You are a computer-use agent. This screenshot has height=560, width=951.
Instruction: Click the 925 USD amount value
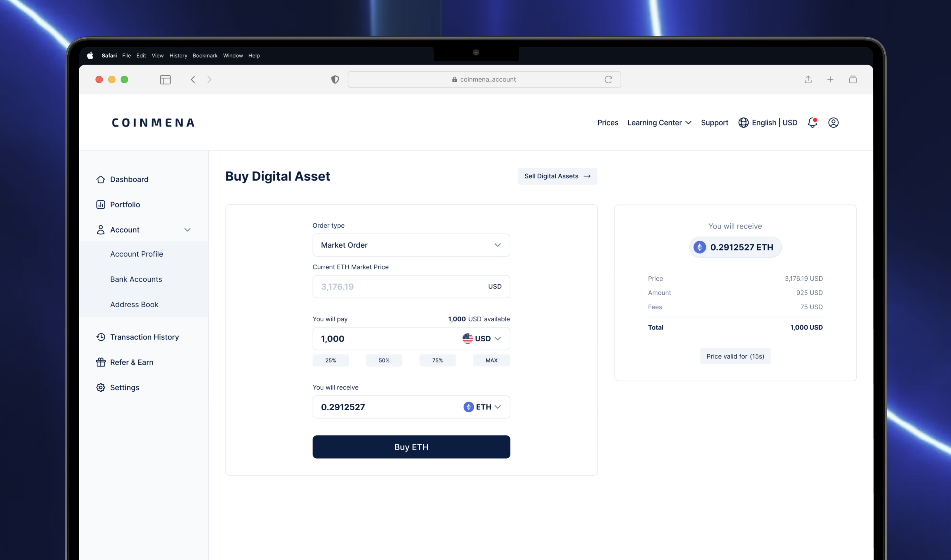point(809,293)
